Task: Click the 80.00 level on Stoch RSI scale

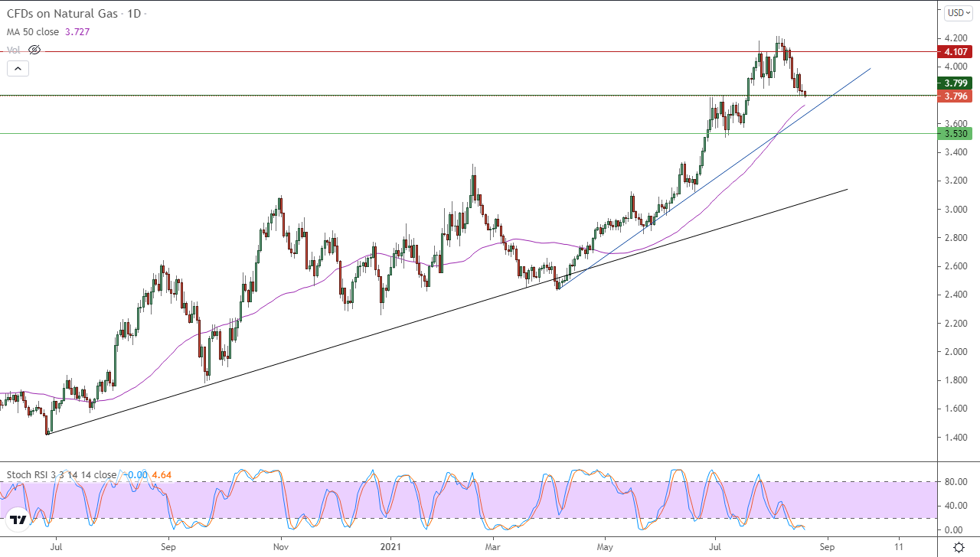Action: pyautogui.click(x=955, y=481)
